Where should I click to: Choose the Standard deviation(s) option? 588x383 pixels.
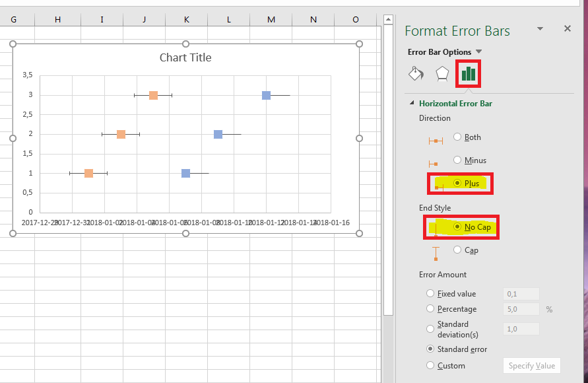[430, 329]
